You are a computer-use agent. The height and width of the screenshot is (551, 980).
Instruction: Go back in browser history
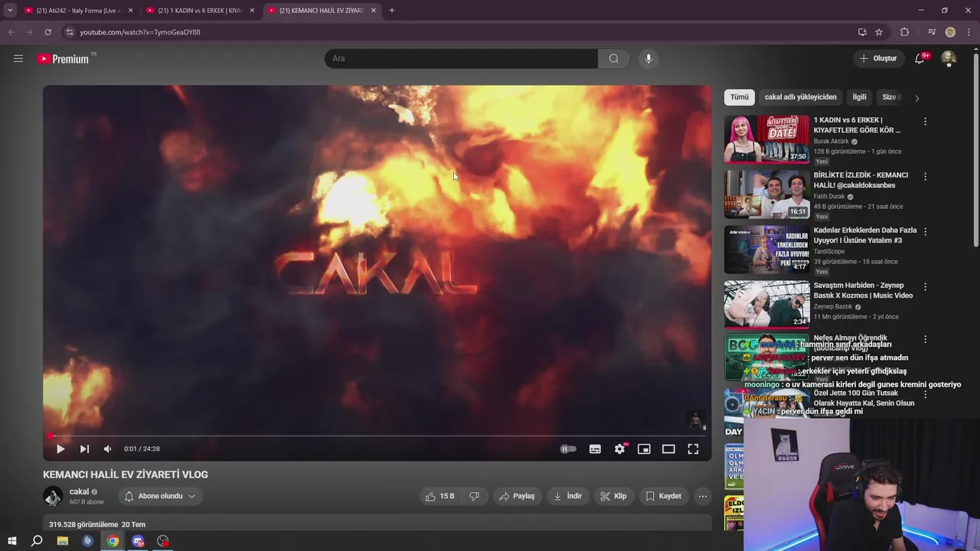[11, 32]
